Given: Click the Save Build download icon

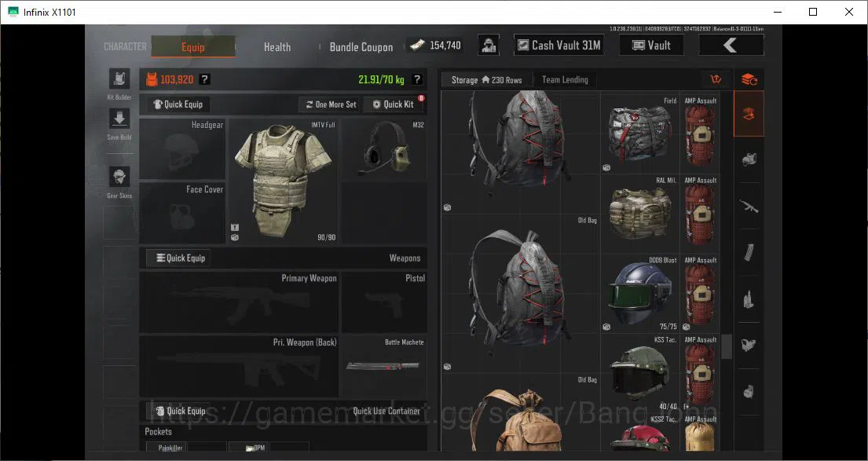Looking at the screenshot, I should 119,119.
